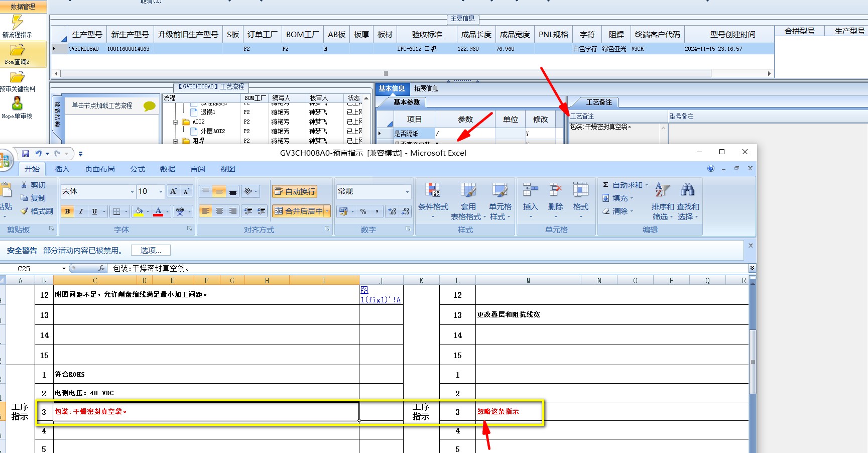This screenshot has height=453, width=868.
Task: Toggle middle vertical alignment
Action: [219, 191]
